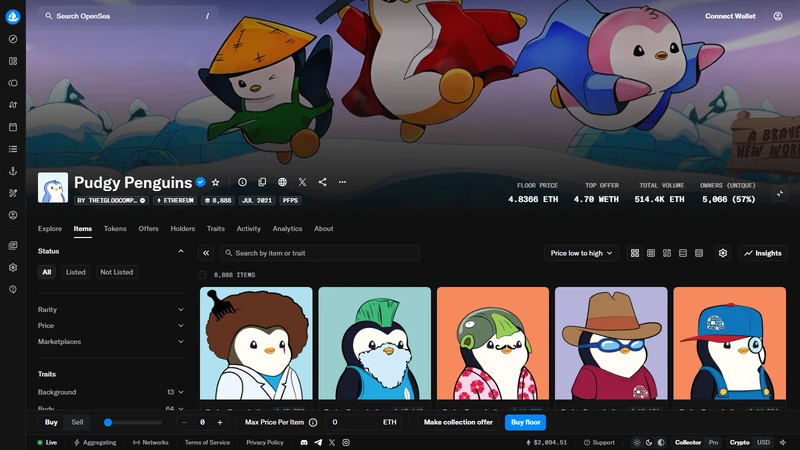The image size is (800, 450).
Task: Click Make collection offer
Action: pos(458,422)
